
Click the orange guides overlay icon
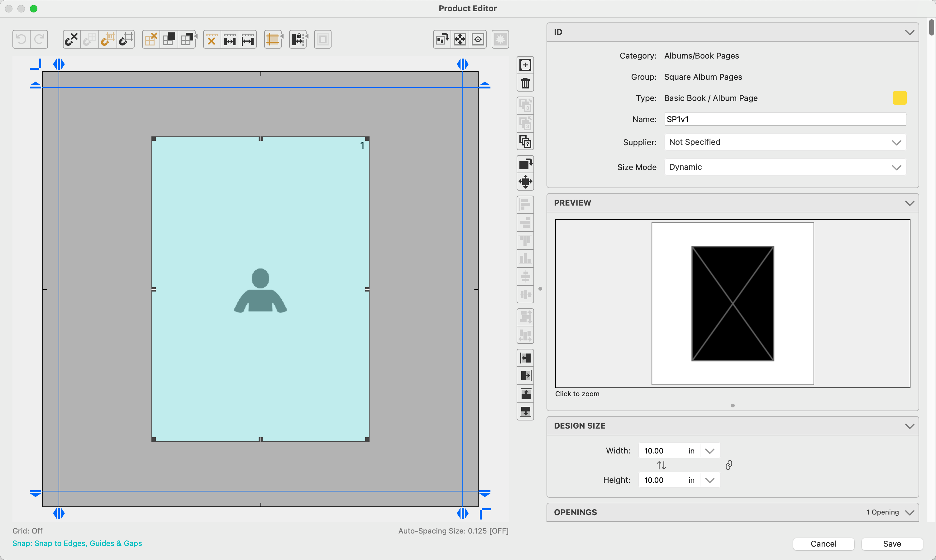point(273,39)
